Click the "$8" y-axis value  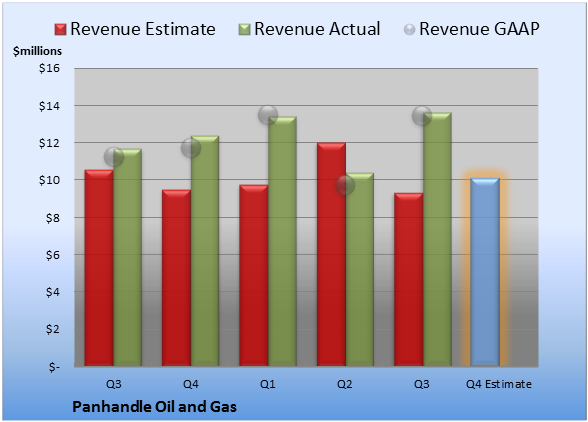[x=53, y=218]
